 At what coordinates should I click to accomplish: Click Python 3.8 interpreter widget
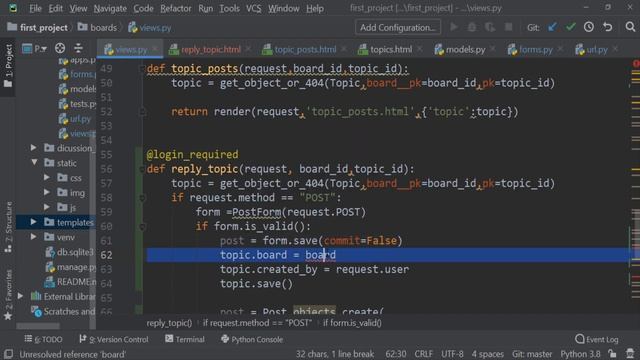point(580,354)
